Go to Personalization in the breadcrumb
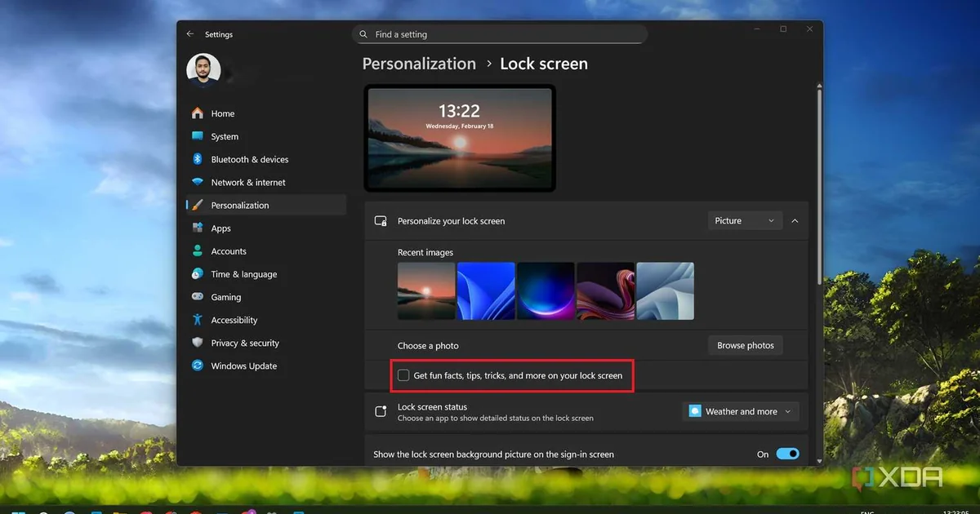Viewport: 980px width, 514px height. pyautogui.click(x=419, y=64)
